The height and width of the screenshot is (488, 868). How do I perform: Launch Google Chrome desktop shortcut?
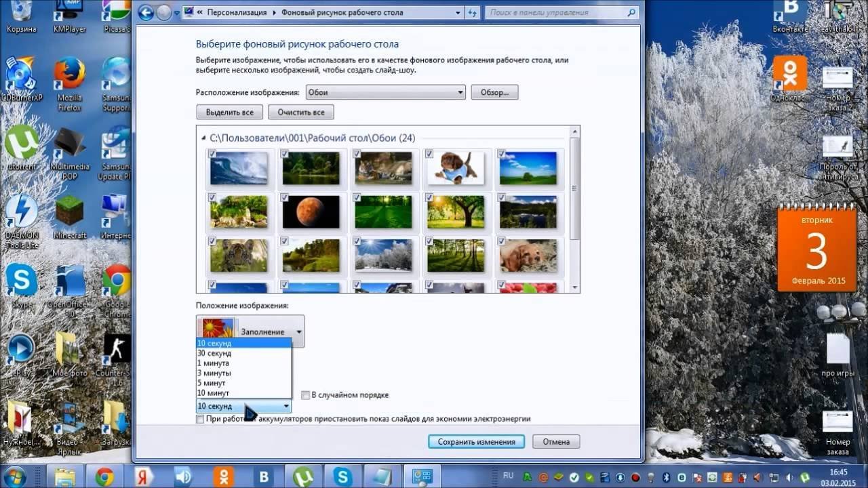point(117,290)
